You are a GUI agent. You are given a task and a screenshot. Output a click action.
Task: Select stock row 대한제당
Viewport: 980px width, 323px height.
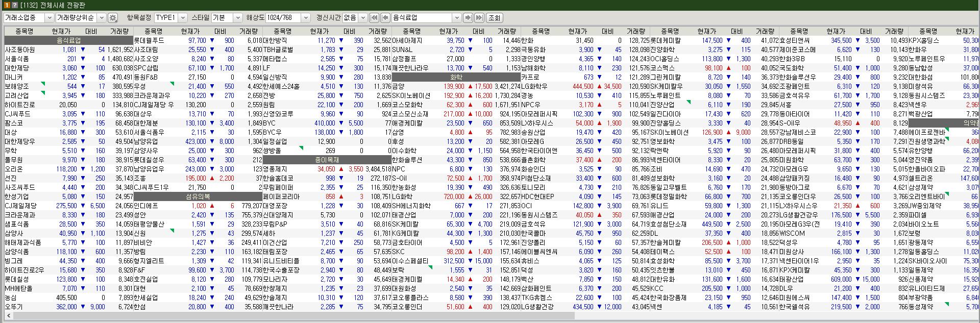[x=69, y=68]
